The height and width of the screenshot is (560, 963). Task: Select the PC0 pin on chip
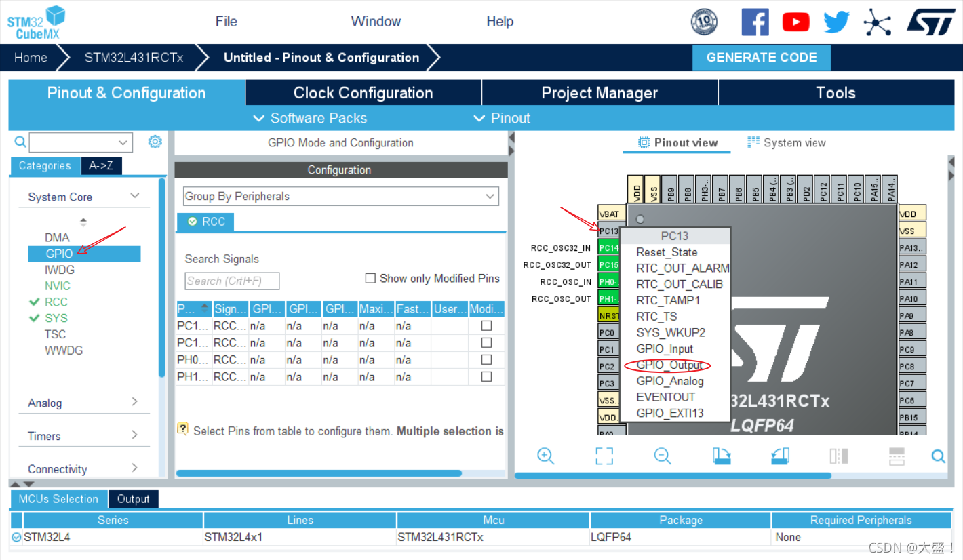[x=608, y=332]
